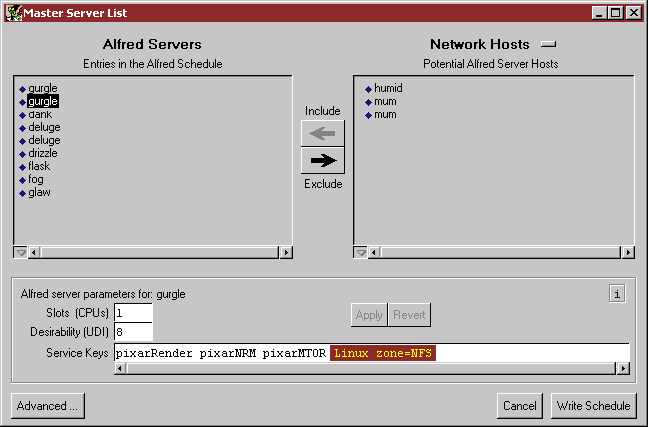The image size is (648, 427).
Task: Select the highlighted 'Linux zone=NFS' service key text
Action: tap(383, 353)
